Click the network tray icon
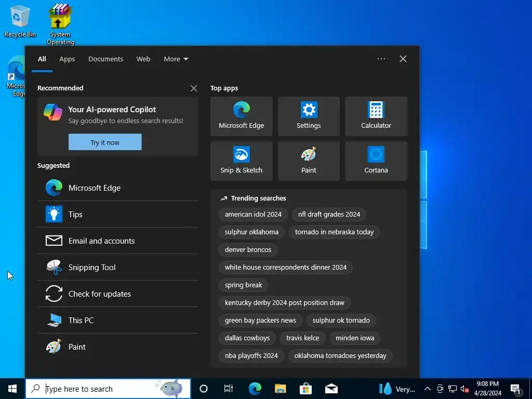 point(453,389)
